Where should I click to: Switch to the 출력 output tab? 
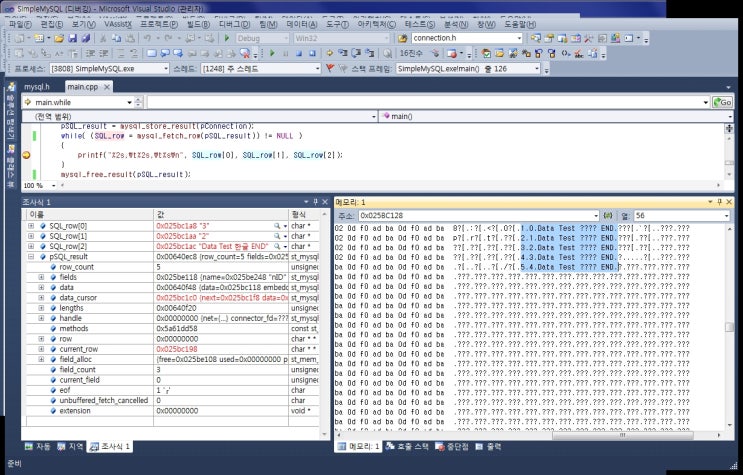tap(489, 447)
